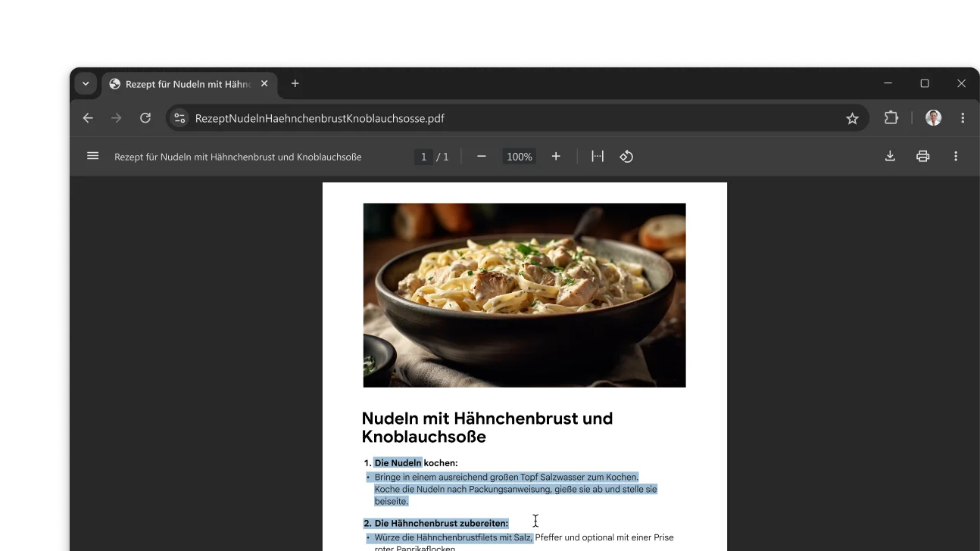
Task: Open the download icon to save the PDF
Action: coord(889,156)
